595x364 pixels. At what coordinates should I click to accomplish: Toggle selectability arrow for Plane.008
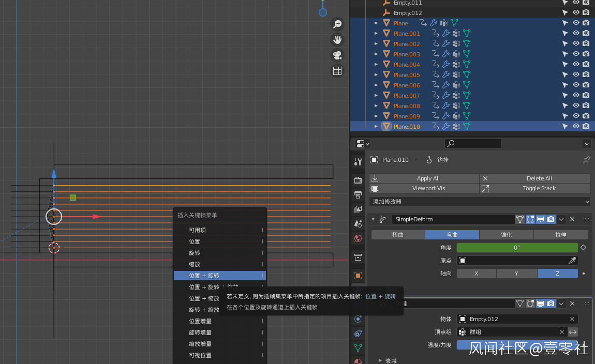pos(566,106)
